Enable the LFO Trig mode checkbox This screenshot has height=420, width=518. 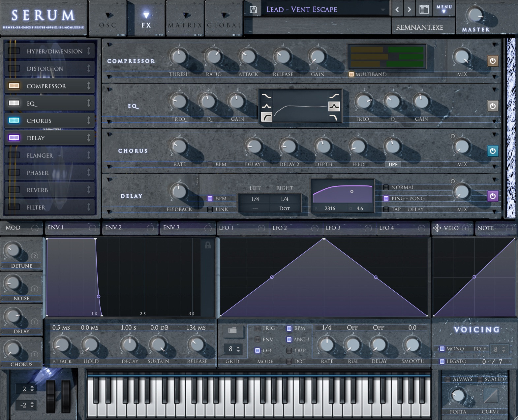click(x=258, y=328)
